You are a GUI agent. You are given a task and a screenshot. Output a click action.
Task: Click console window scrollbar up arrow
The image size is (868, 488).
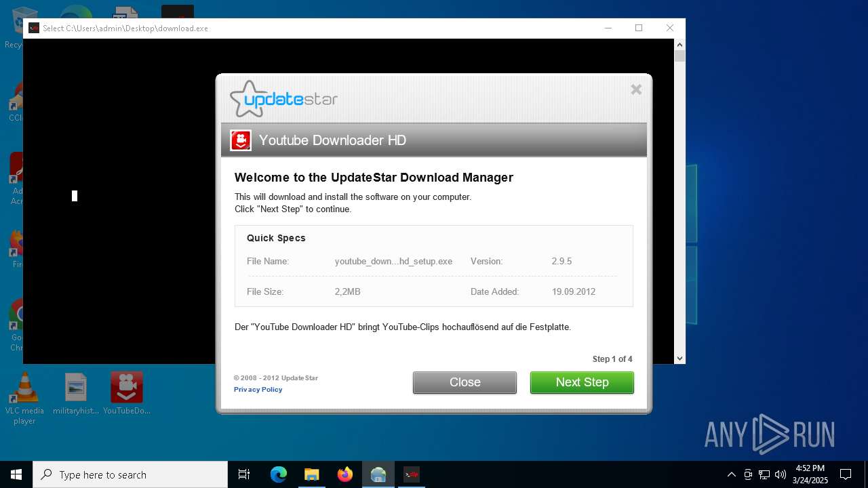point(679,44)
